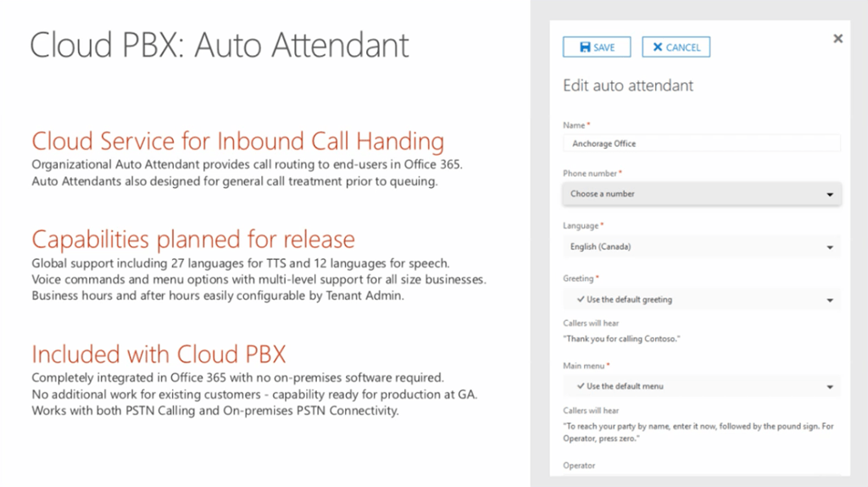Select the Cloud Service for Inbound heading
Viewport: 868px width, 487px height.
[237, 141]
